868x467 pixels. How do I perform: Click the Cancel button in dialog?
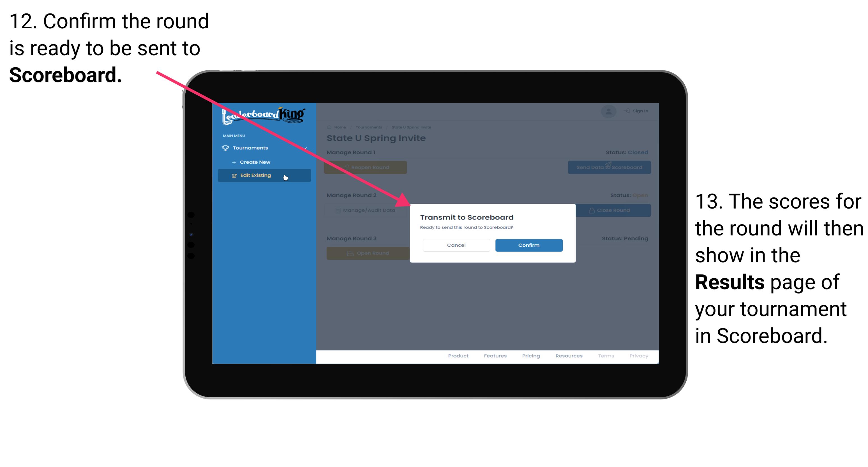pyautogui.click(x=456, y=244)
